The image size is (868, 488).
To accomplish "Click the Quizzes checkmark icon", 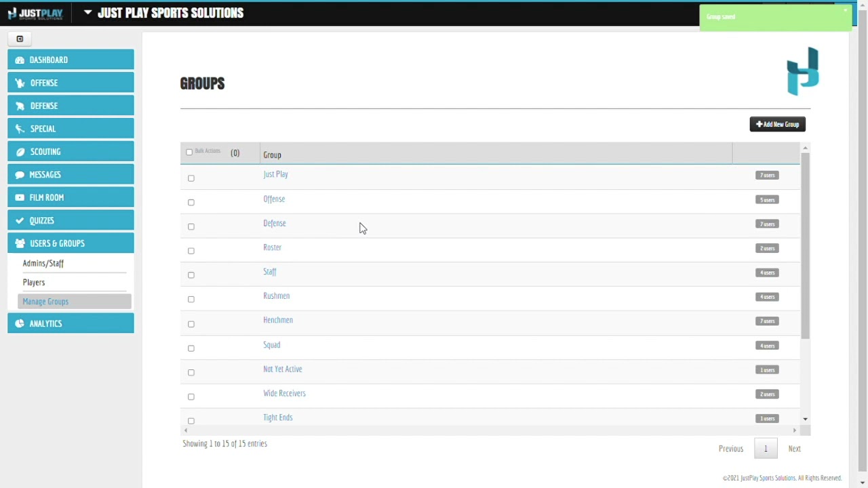I will (20, 220).
